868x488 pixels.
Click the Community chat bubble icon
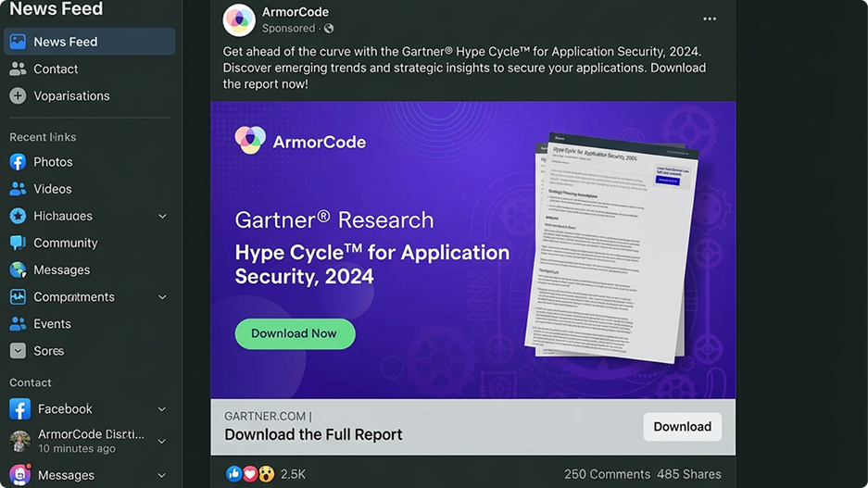[18, 243]
